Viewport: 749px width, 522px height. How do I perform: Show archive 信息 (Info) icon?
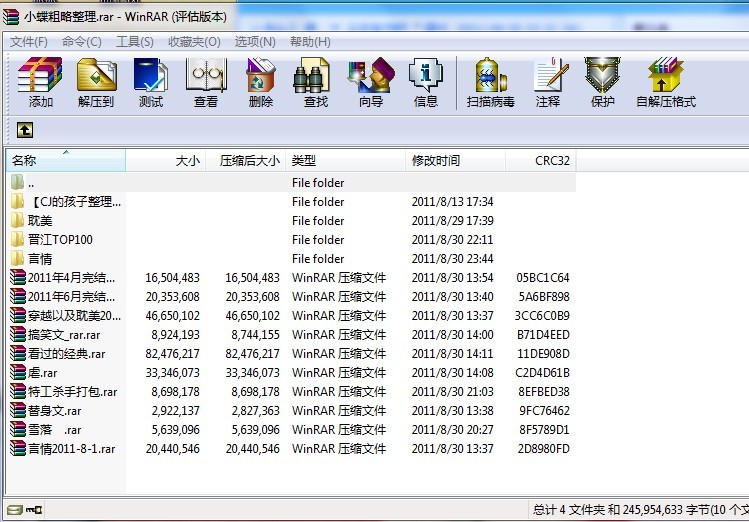(x=426, y=81)
